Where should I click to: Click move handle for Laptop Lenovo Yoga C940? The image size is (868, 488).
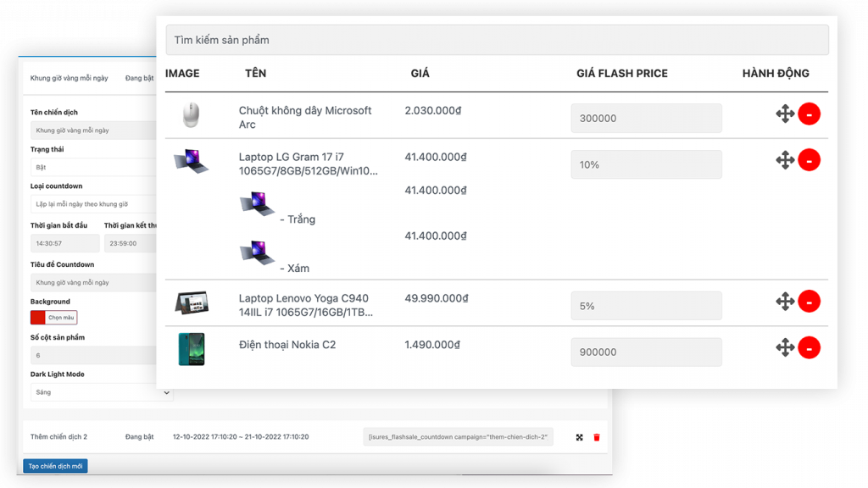(785, 301)
